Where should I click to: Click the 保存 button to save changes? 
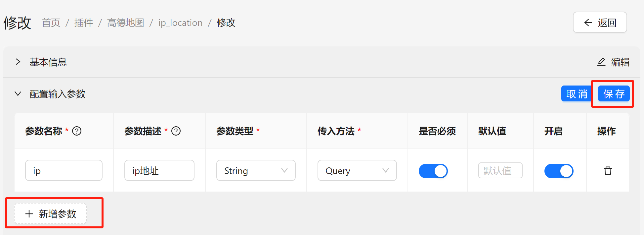coord(614,94)
